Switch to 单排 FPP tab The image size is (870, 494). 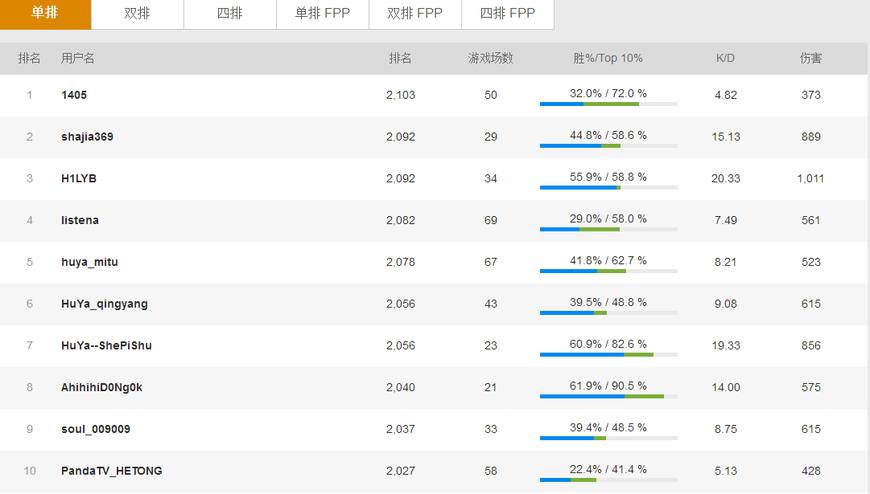[x=322, y=13]
